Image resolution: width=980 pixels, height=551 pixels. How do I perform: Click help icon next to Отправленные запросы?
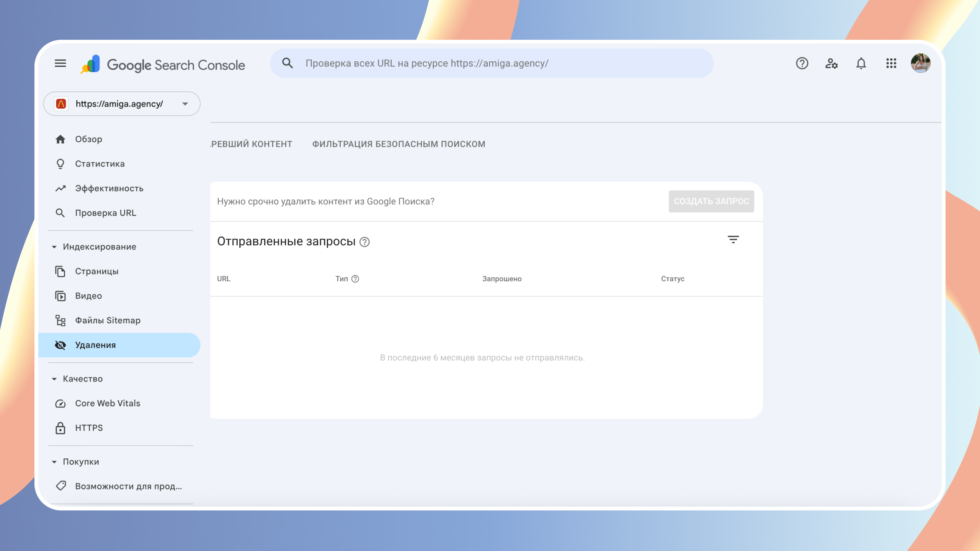coord(364,242)
